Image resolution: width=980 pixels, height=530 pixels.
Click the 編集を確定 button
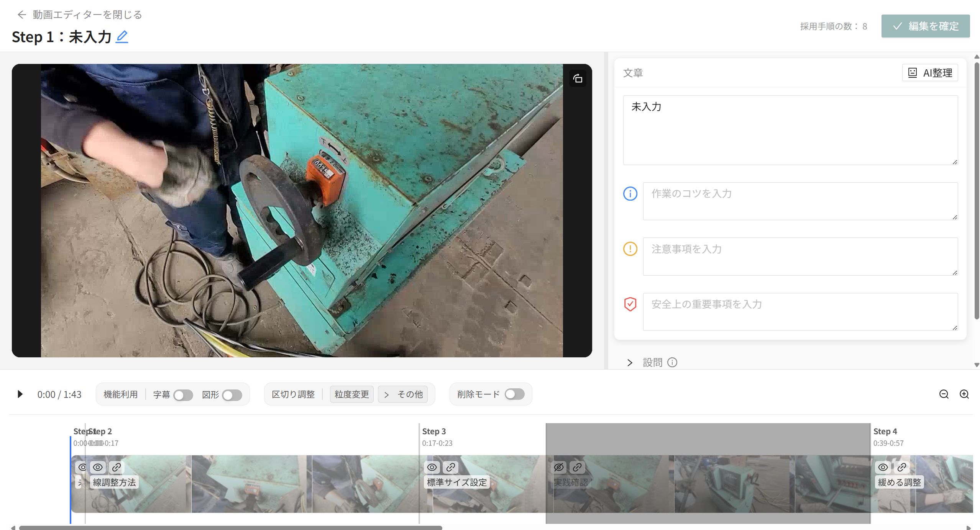click(925, 26)
